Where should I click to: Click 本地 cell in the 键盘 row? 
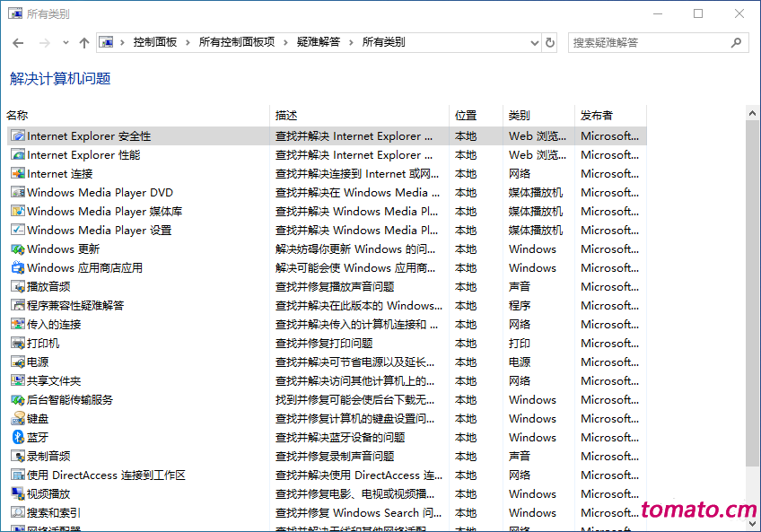tap(466, 418)
